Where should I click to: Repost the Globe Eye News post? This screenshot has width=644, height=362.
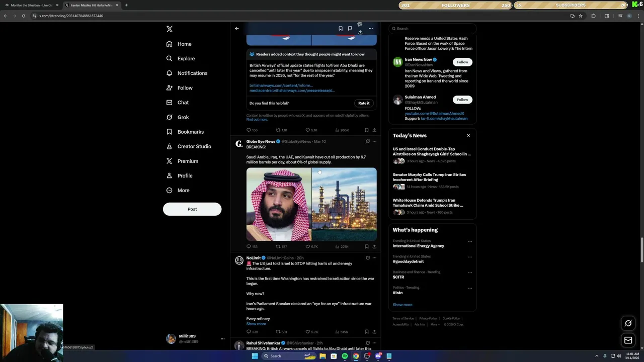281,247
